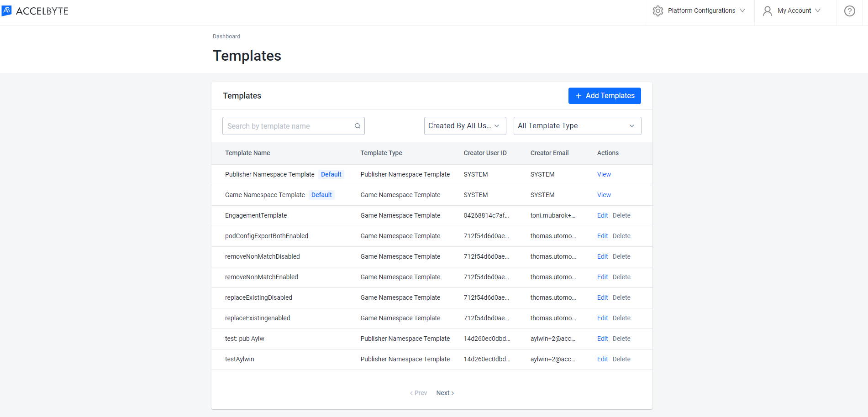
Task: Select the test: pub Aylw name cell
Action: pos(245,339)
